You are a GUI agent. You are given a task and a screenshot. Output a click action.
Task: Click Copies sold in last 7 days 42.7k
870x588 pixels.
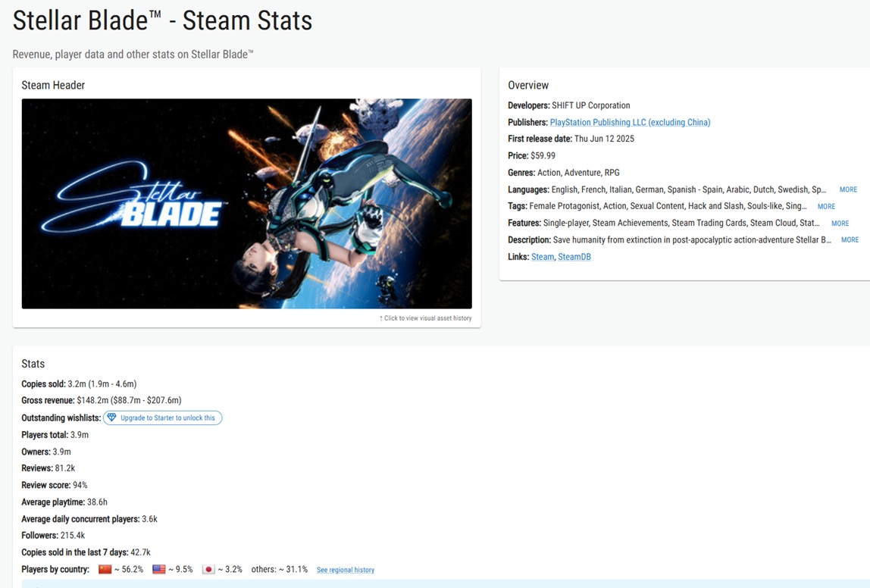(140, 552)
